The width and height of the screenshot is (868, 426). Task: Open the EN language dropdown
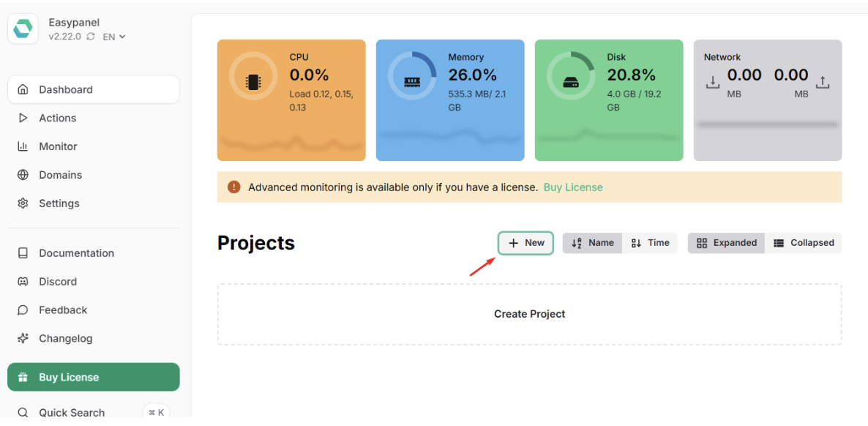point(114,37)
